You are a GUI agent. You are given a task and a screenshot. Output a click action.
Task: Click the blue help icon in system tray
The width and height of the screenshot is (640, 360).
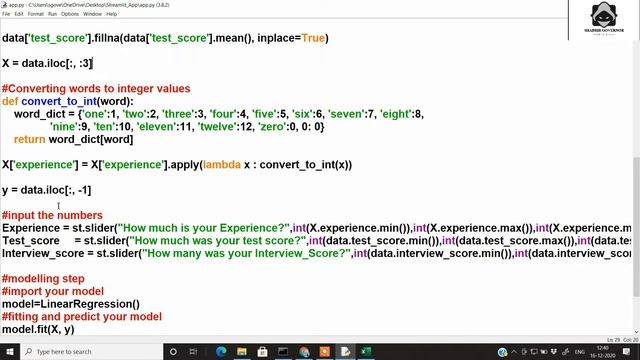[502, 352]
